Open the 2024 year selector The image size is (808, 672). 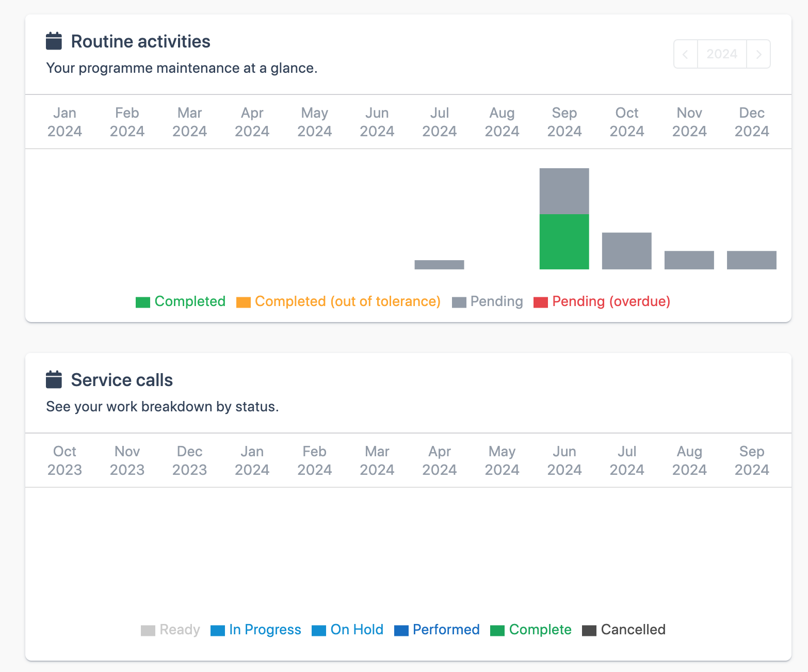click(722, 54)
